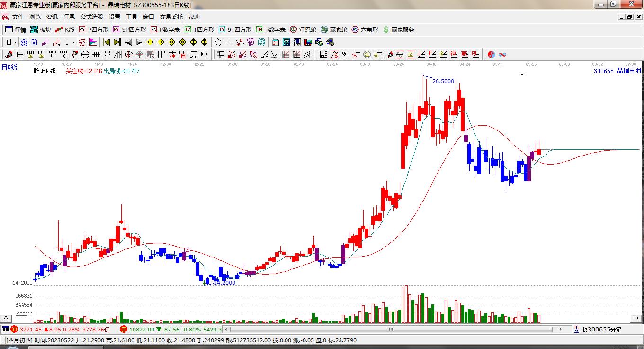The image size is (644, 349).
Task: Click the yellow diamond right-arrow icon
Action: click(x=161, y=42)
